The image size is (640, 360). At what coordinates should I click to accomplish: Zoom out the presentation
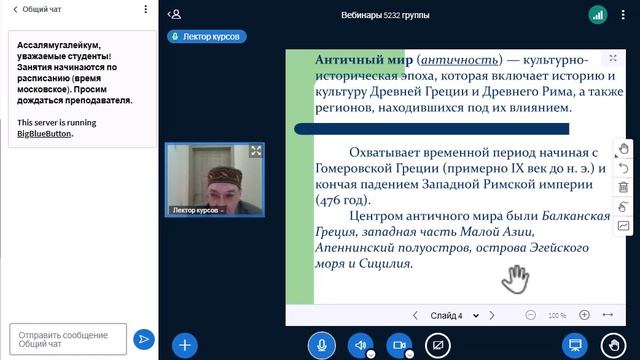[x=530, y=315]
